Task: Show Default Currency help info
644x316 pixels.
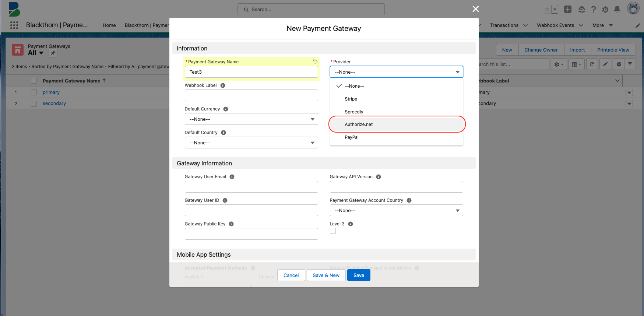Action: click(226, 109)
